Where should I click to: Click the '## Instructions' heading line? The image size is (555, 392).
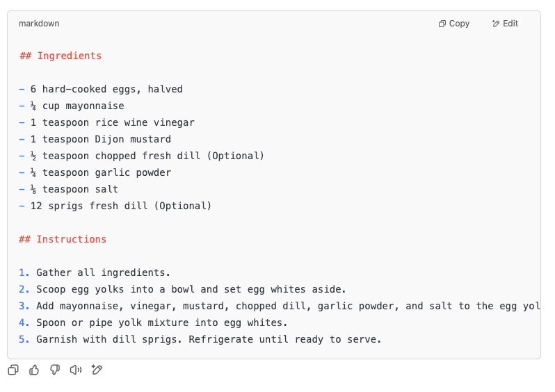click(63, 239)
